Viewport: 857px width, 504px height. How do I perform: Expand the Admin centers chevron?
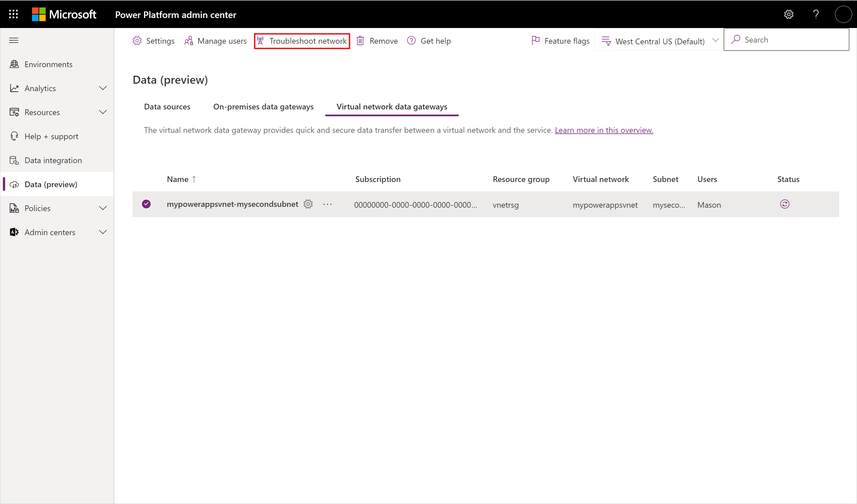103,232
